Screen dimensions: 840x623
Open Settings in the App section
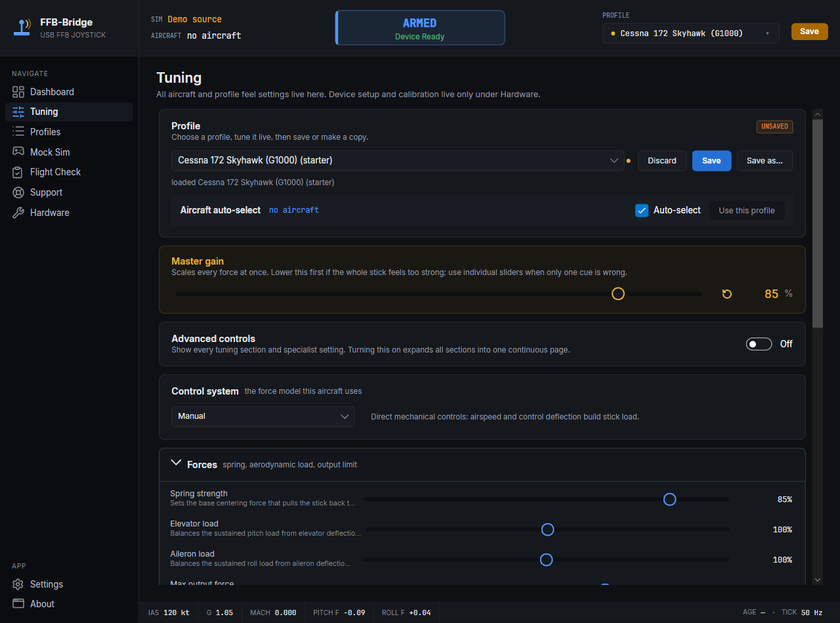pos(69,584)
